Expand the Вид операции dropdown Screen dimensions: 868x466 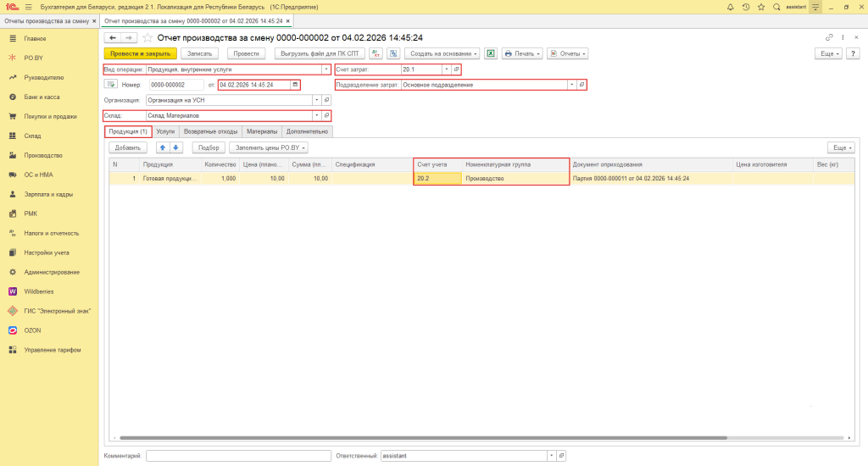coord(326,69)
